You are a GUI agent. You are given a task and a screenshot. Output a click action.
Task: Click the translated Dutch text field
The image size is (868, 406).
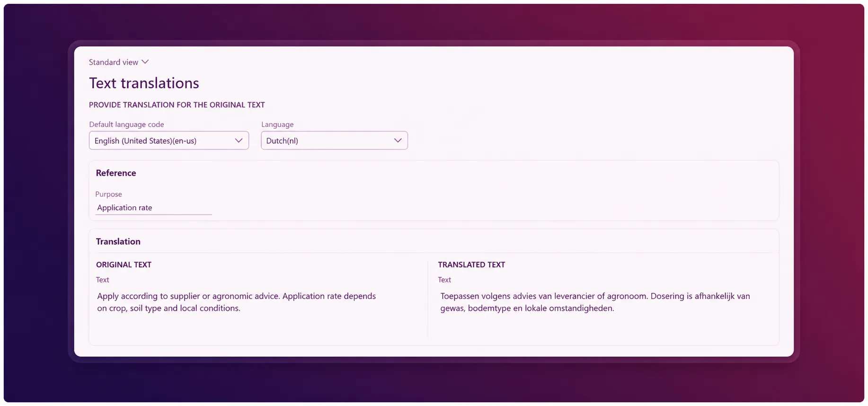pyautogui.click(x=595, y=302)
